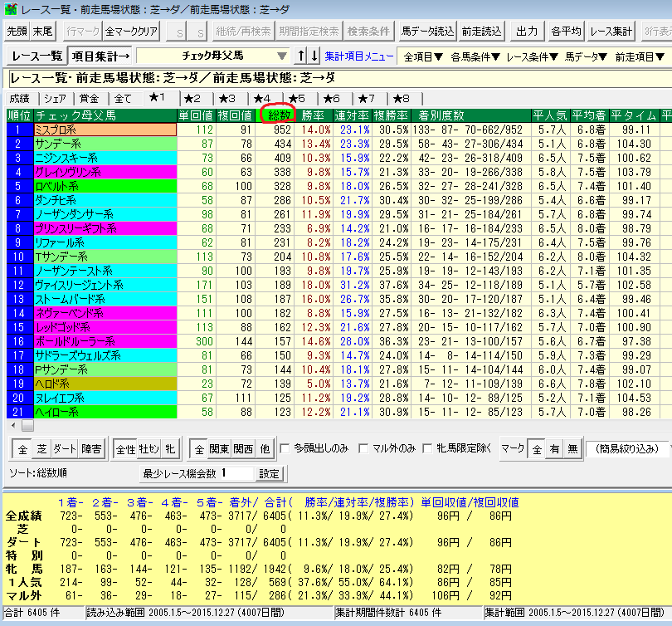This screenshot has height=626, width=672.
Task: Switch to the 賞金 tab
Action: (90, 98)
